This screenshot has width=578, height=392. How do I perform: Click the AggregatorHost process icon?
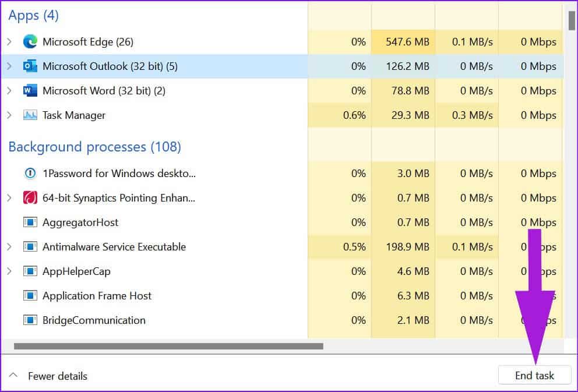pyautogui.click(x=30, y=223)
